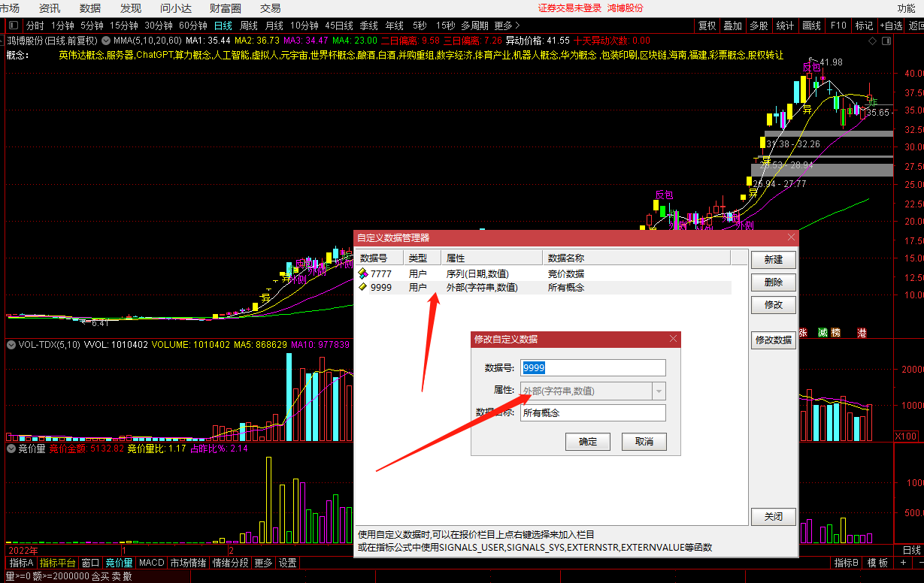Open the 财富圈 menu
This screenshot has width=924, height=583.
click(x=226, y=8)
